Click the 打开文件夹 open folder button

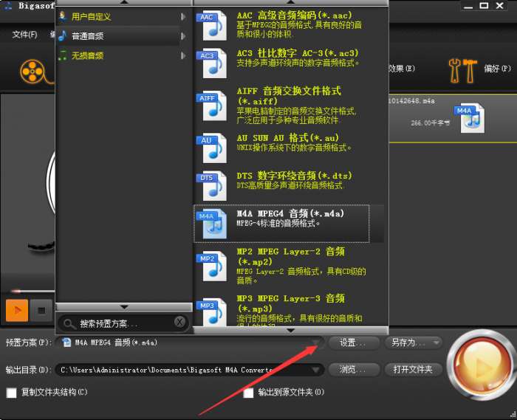coord(413,370)
